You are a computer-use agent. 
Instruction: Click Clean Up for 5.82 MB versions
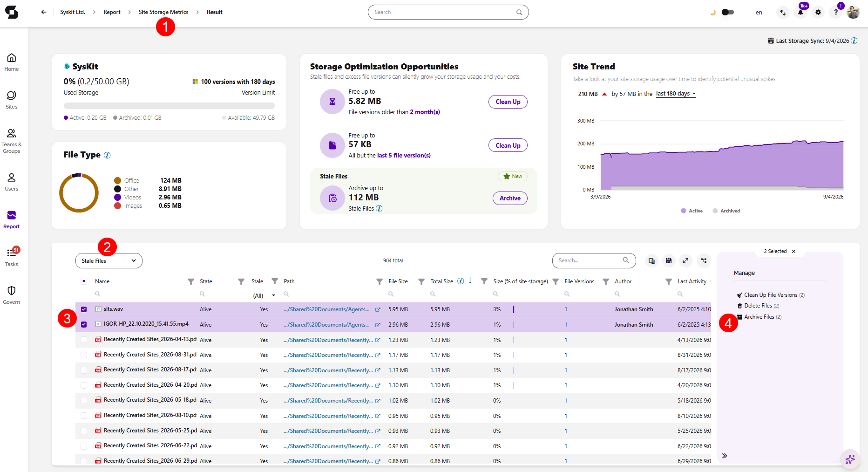click(508, 102)
